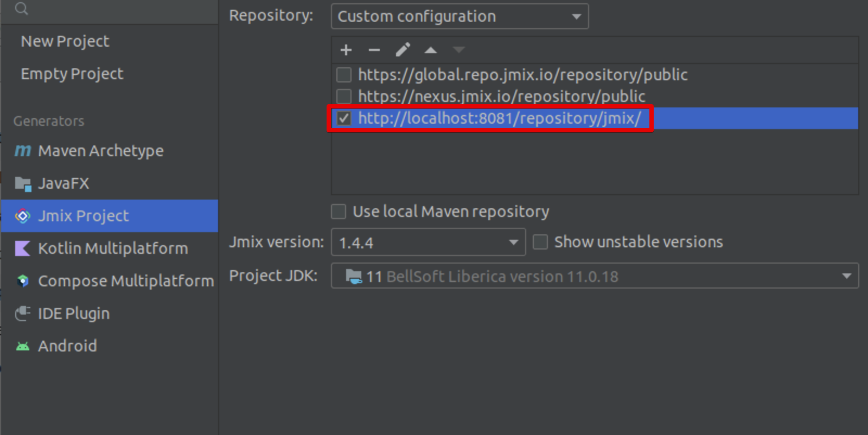This screenshot has height=435, width=868.
Task: Open the Project JDK dropdown
Action: (595, 276)
